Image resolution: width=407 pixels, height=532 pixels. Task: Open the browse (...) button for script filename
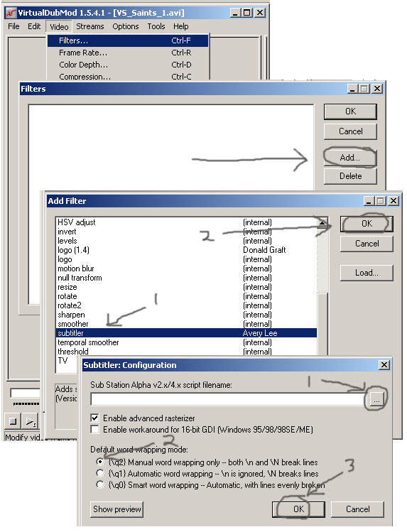(376, 399)
